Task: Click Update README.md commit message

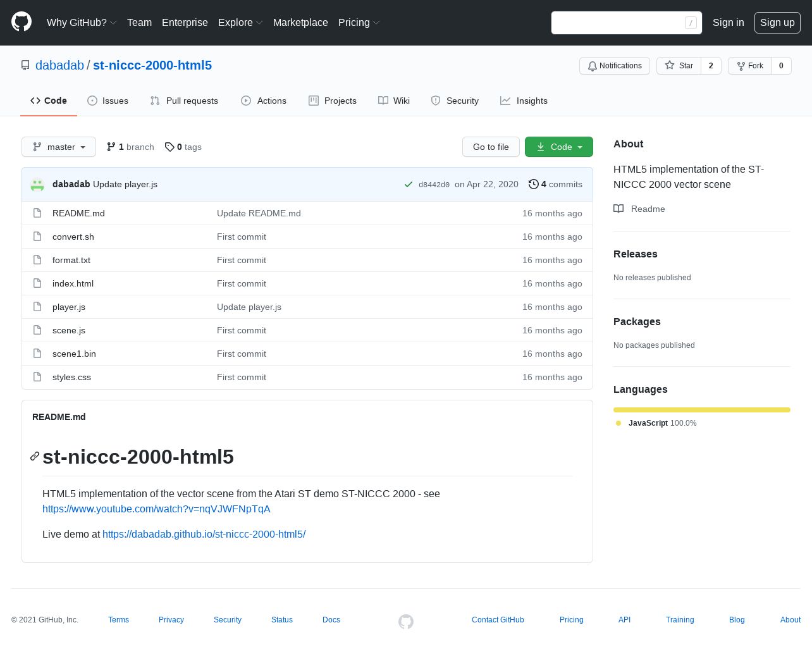Action: [259, 213]
